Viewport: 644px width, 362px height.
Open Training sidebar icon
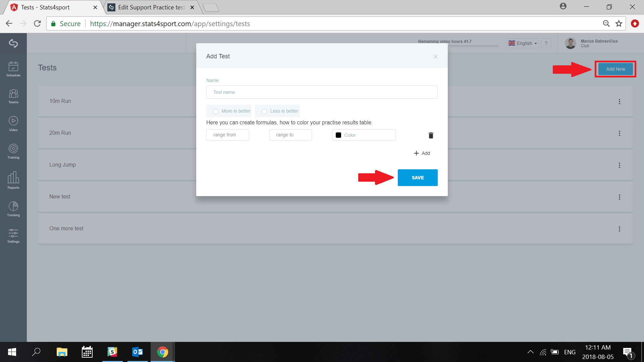(x=13, y=151)
